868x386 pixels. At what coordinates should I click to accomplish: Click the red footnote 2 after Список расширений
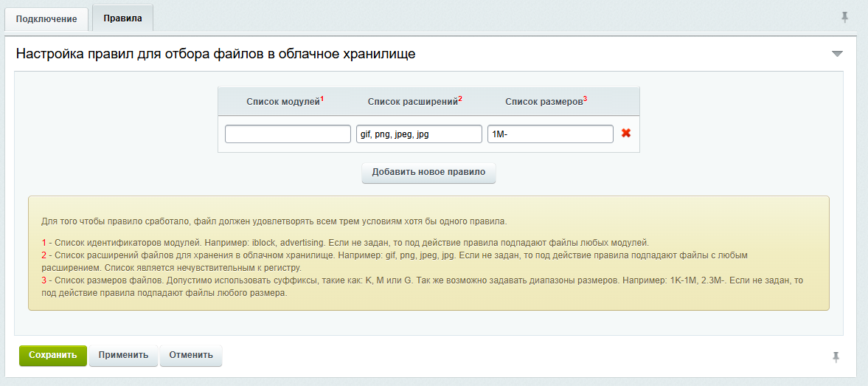460,99
